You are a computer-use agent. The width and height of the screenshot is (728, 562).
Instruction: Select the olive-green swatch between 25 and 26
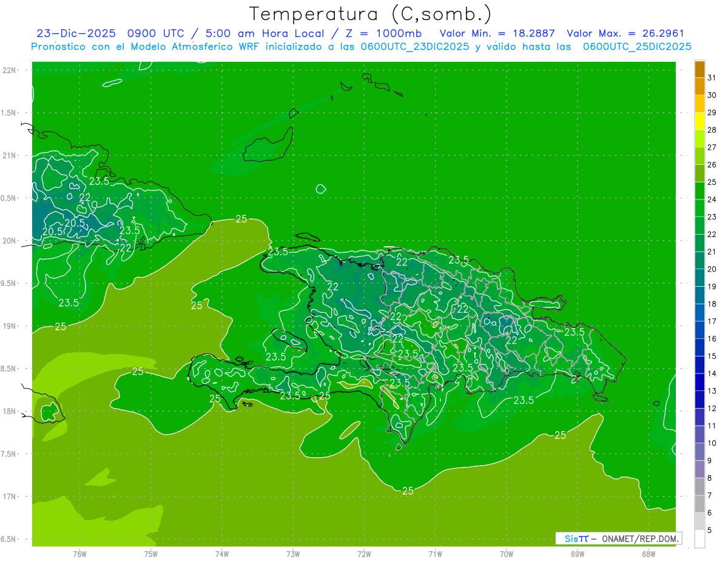[x=699, y=173]
